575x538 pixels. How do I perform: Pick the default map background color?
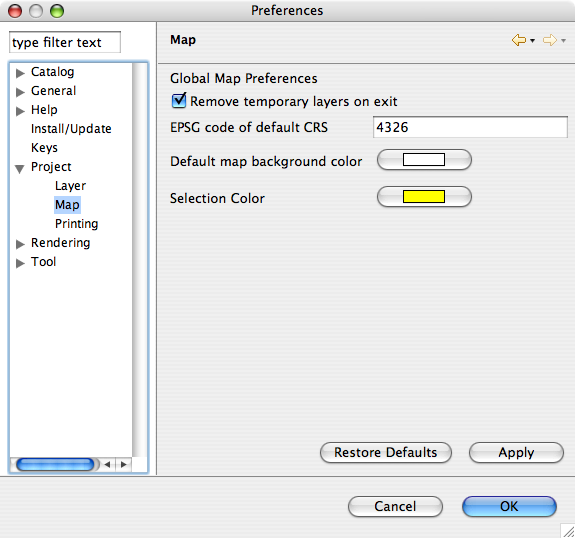pyautogui.click(x=424, y=160)
